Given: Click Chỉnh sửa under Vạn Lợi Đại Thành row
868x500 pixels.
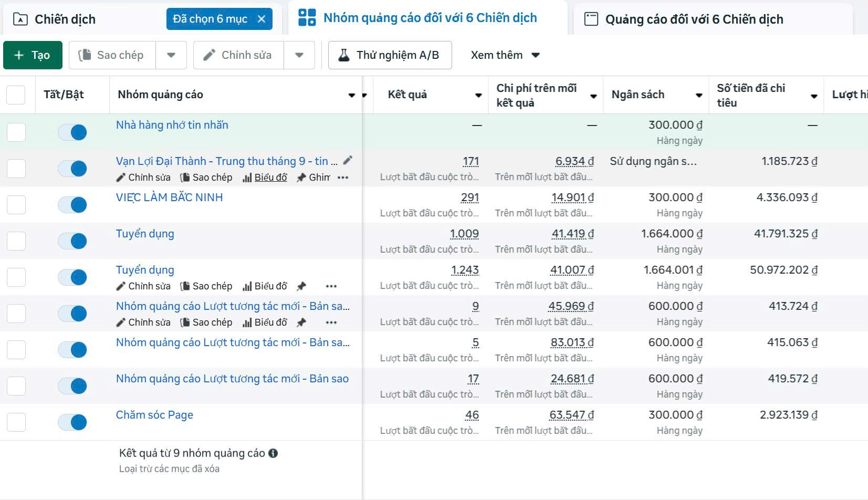Looking at the screenshot, I should 143,178.
